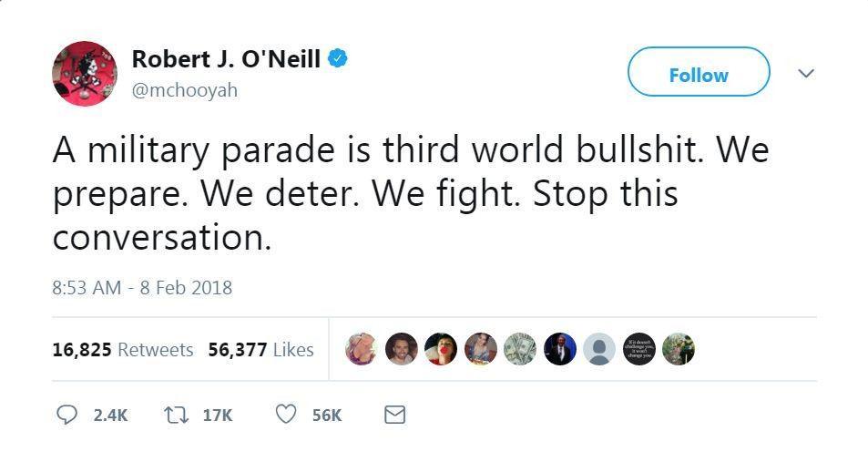Image resolution: width=868 pixels, height=462 pixels.
Task: Open the 8:53 AM - 8 Feb 2018 timestamp
Action: click(142, 288)
